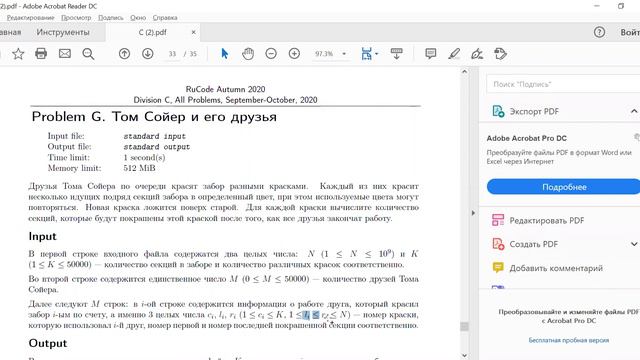Screen dimensions: 640x360
Task: Open the Подпись menu
Action: [111, 18]
